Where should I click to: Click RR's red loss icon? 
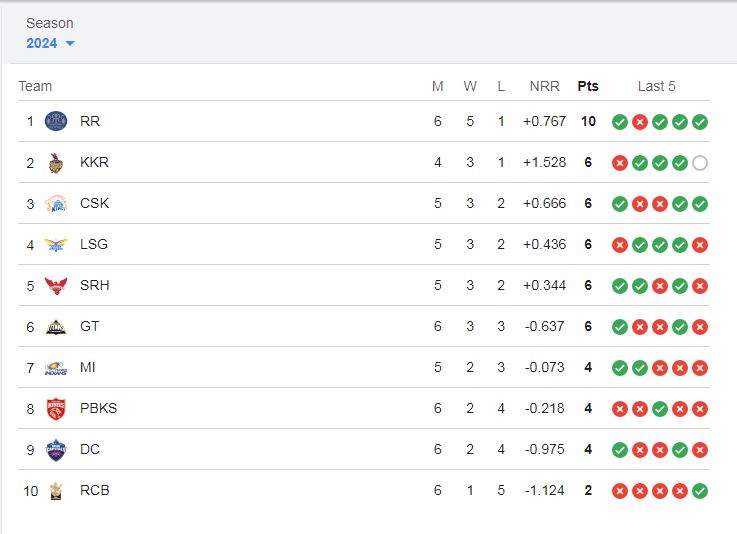coord(640,122)
